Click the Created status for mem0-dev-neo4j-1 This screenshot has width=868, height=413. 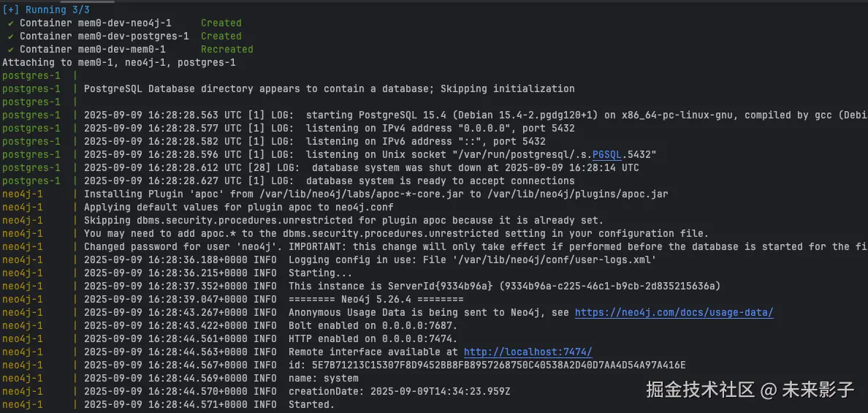pyautogui.click(x=221, y=23)
